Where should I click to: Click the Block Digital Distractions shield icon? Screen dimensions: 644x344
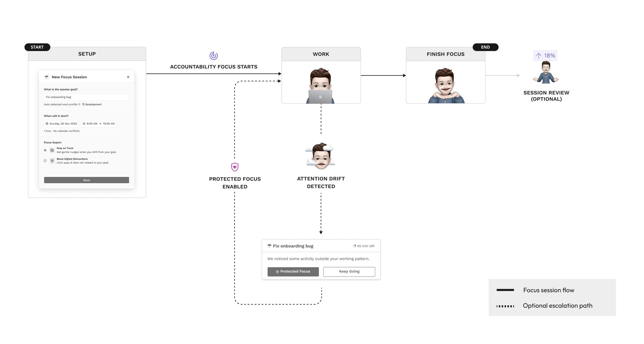tap(52, 161)
